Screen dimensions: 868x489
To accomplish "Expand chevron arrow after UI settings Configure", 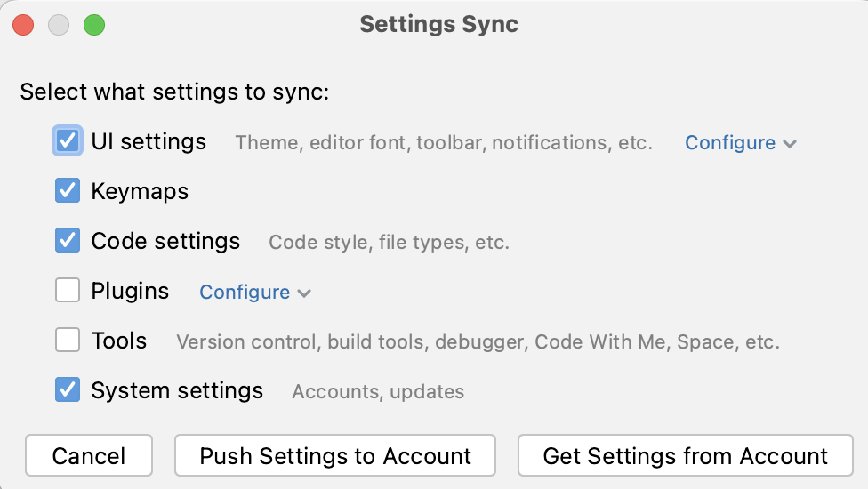I will (x=790, y=144).
